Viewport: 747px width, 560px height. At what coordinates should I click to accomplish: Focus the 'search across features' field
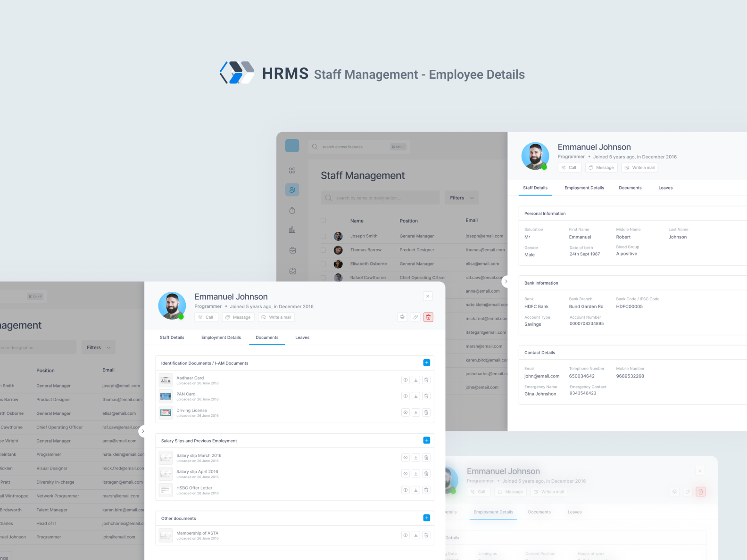click(x=359, y=147)
